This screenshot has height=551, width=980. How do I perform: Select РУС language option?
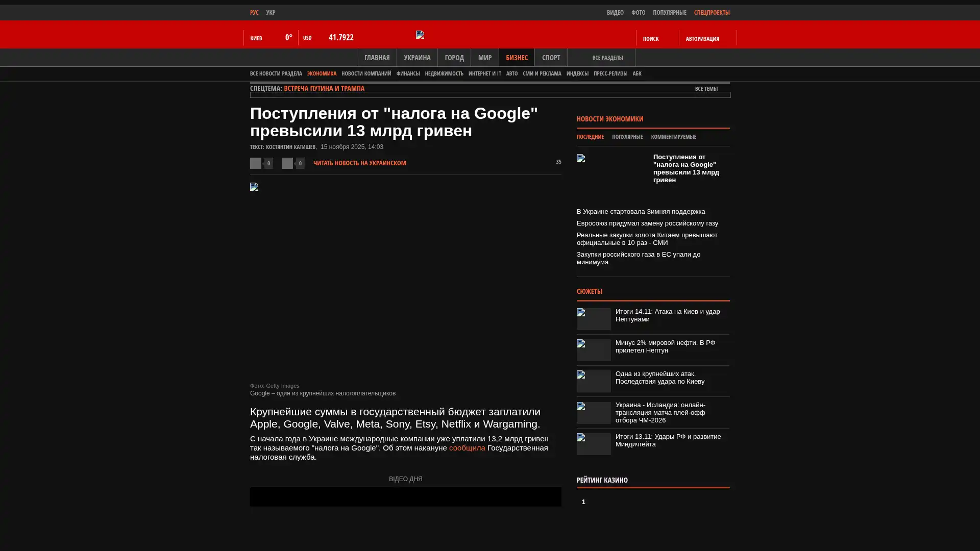[x=254, y=13]
